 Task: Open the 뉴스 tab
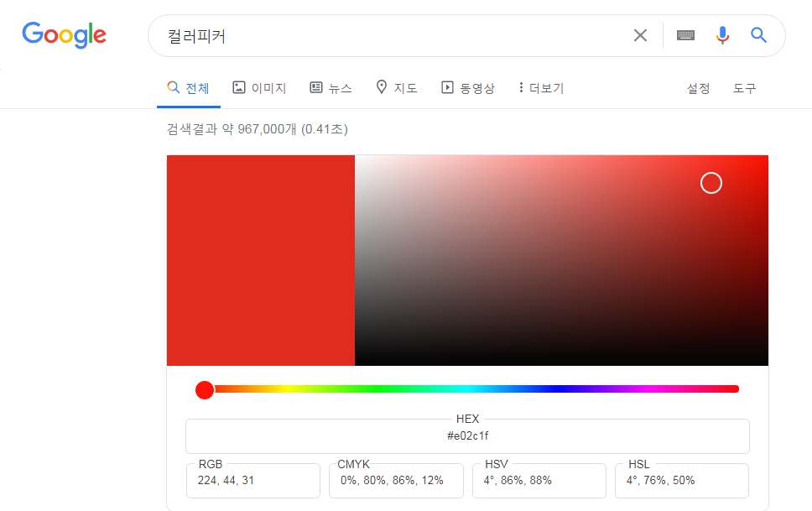(331, 88)
